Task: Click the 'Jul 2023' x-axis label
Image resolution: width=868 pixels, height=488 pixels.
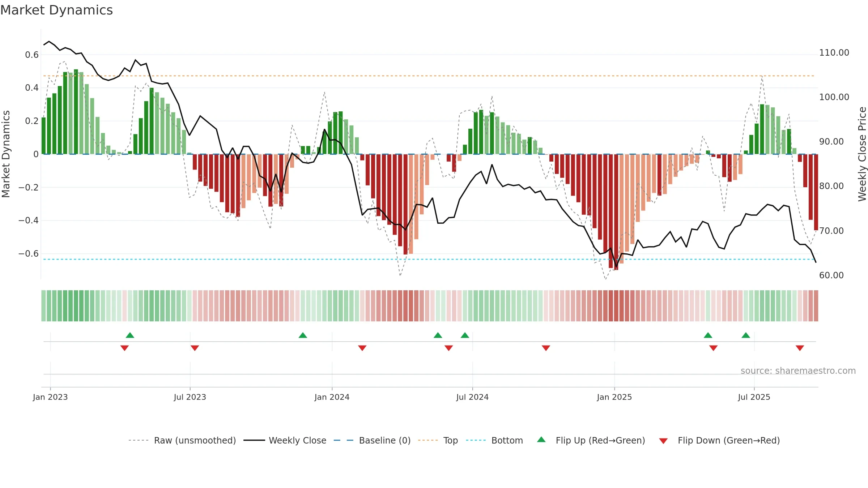Action: click(190, 397)
